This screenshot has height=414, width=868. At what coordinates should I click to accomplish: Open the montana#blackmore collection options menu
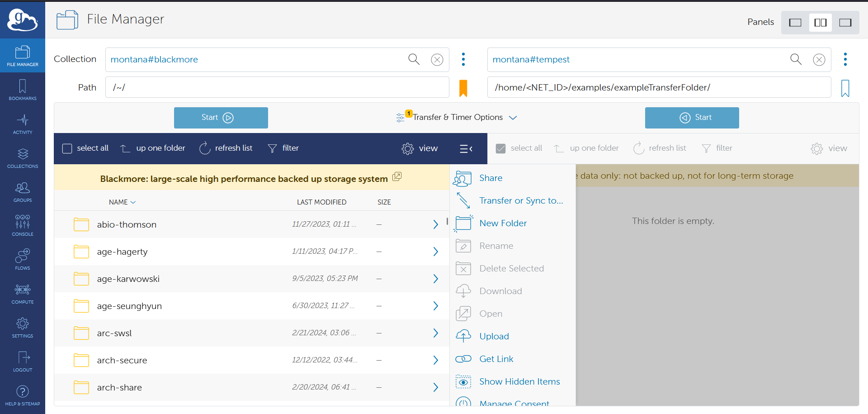click(463, 59)
